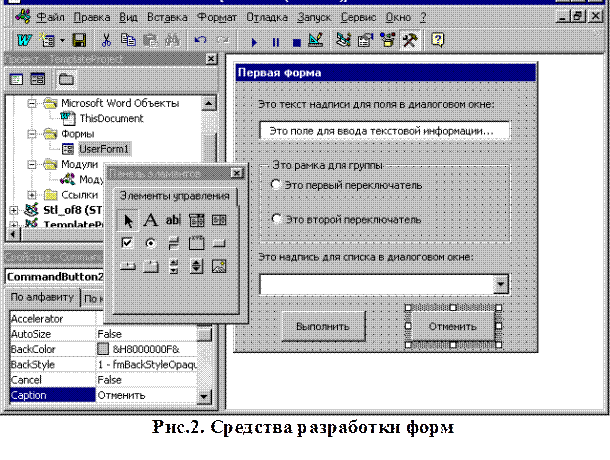610x460 pixels.
Task: Open the Вставка menu
Action: 167,18
